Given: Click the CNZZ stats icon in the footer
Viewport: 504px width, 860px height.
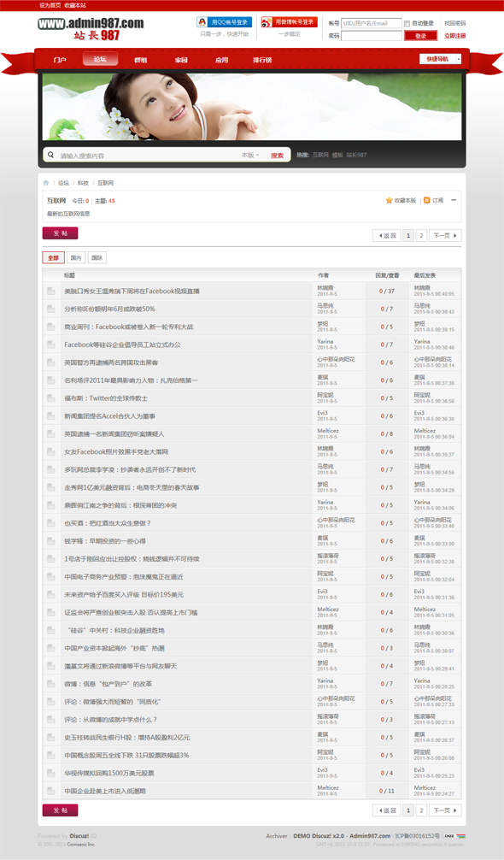Looking at the screenshot, I should 454,836.
